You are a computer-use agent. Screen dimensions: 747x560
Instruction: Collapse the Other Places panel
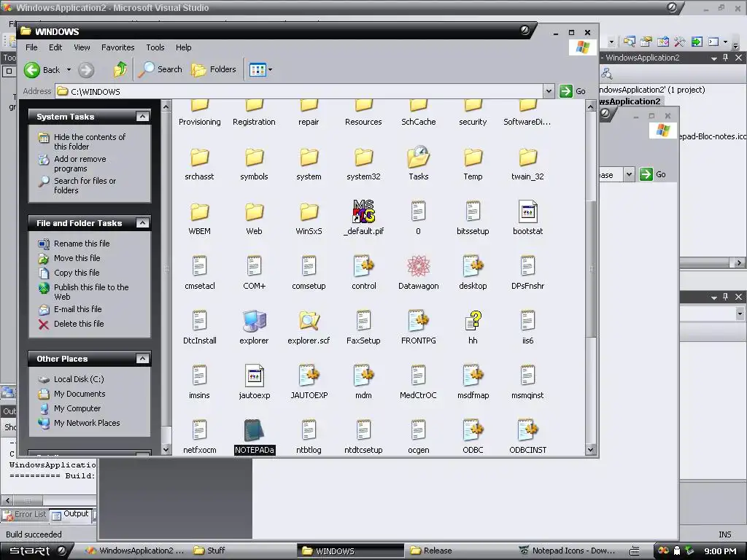coord(142,359)
